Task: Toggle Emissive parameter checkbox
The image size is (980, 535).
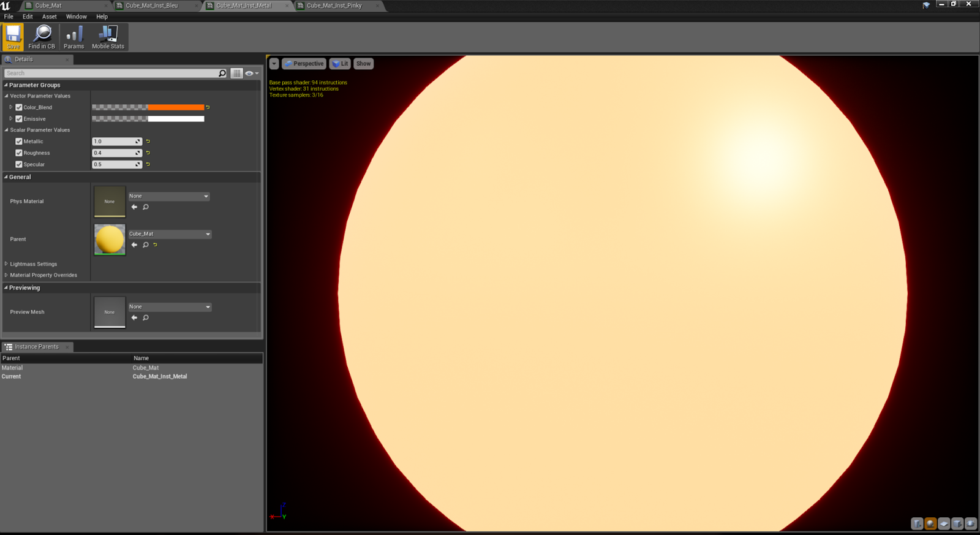Action: point(18,119)
